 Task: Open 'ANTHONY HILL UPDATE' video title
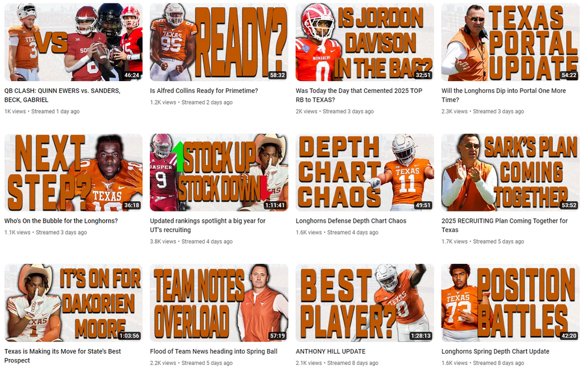coord(330,351)
